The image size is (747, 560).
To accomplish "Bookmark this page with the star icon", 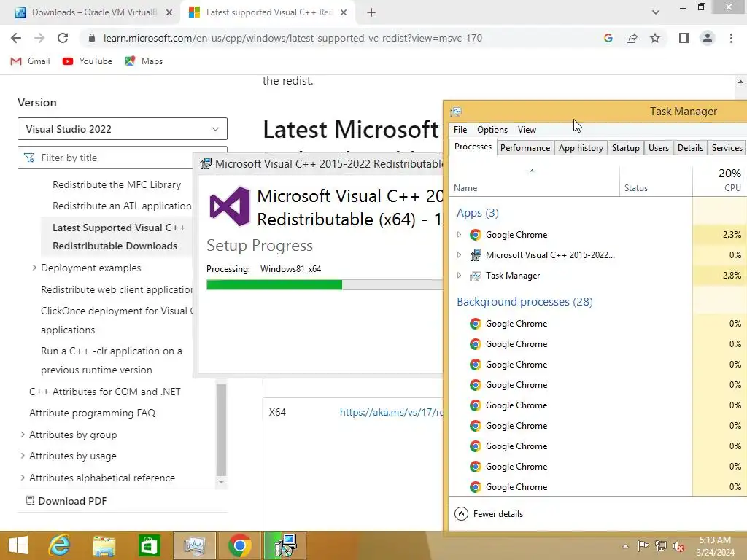I will click(x=655, y=38).
